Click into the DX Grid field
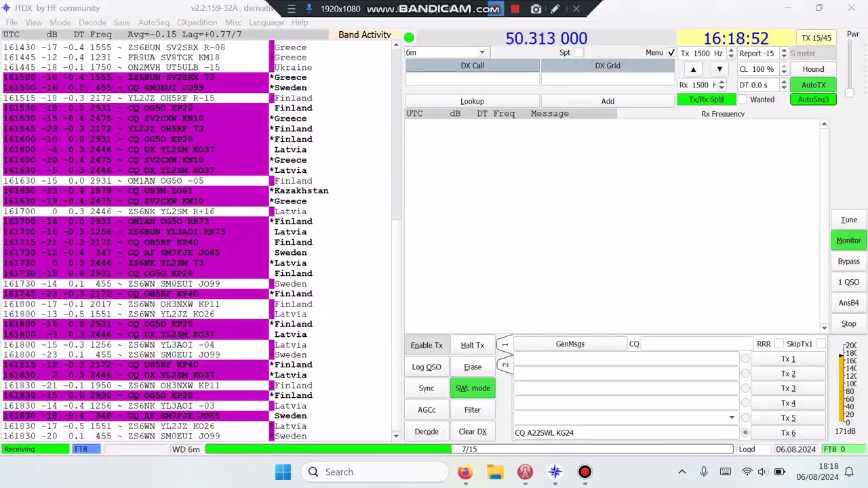The height and width of the screenshot is (488, 868). [608, 79]
